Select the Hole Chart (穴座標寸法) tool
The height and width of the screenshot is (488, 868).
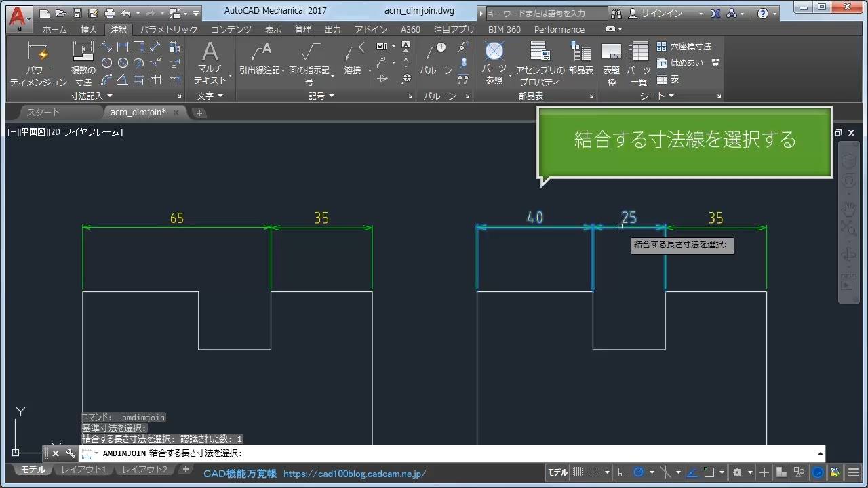(x=684, y=47)
